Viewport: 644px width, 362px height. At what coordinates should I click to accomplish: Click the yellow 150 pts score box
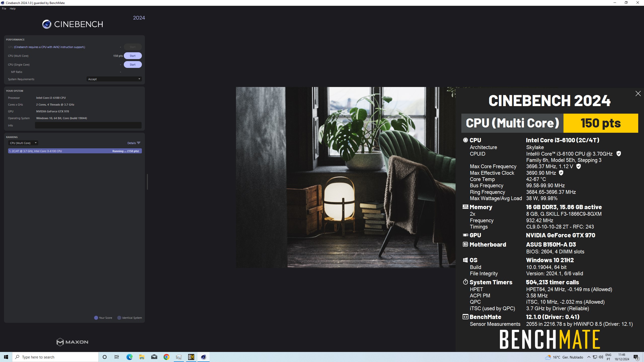click(600, 123)
